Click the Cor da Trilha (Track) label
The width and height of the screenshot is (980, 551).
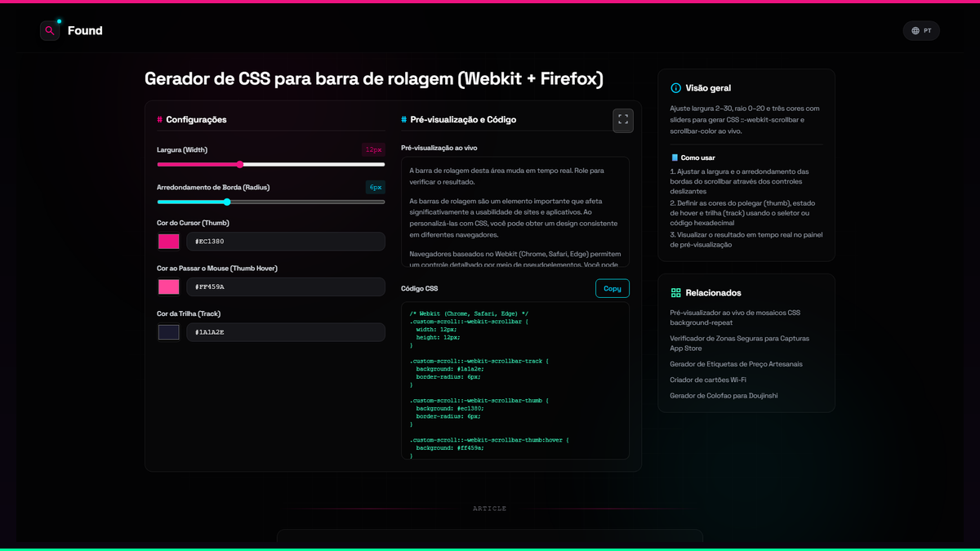click(189, 313)
